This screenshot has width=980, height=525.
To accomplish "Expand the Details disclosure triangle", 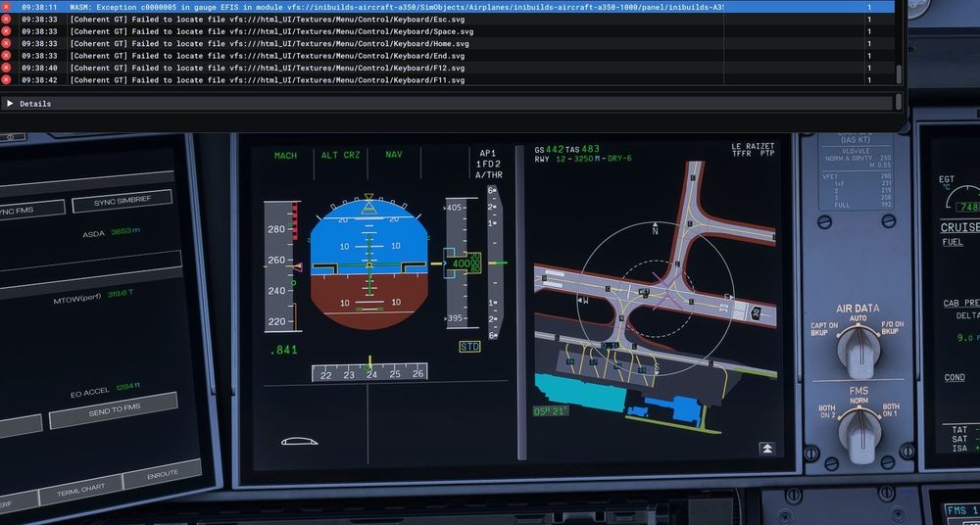I will coord(11,103).
